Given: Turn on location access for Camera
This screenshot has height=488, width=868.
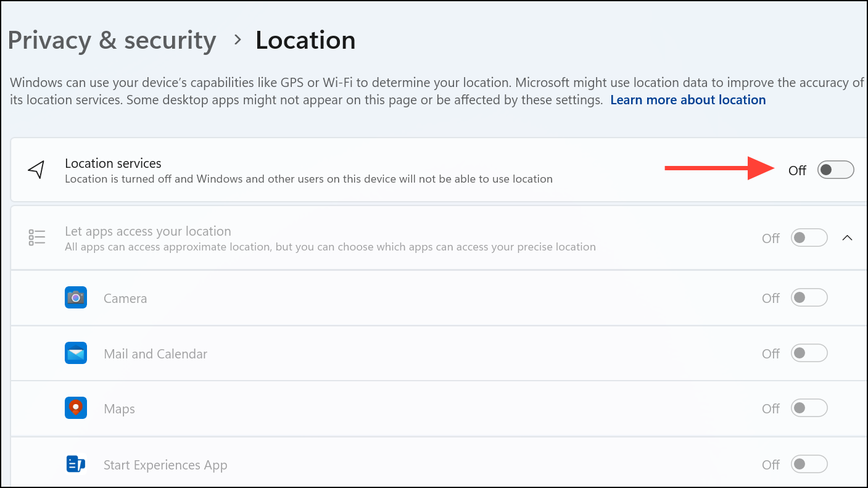Looking at the screenshot, I should (x=809, y=297).
